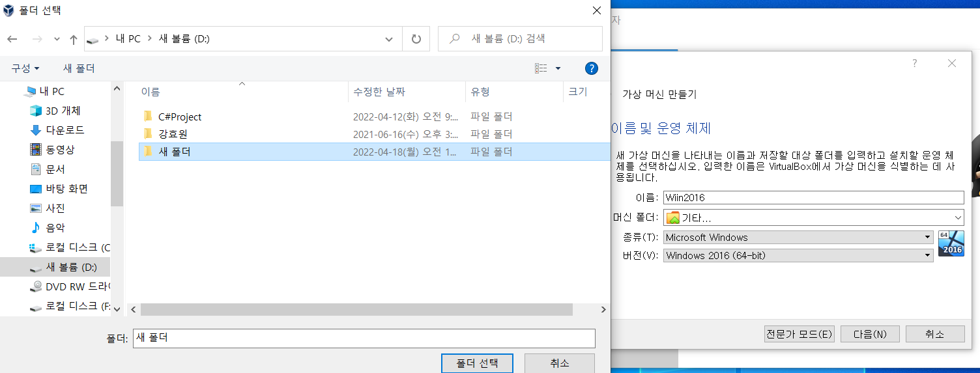
Task: Select 새 볼륨 (D:) in sidebar
Action: tap(55, 267)
